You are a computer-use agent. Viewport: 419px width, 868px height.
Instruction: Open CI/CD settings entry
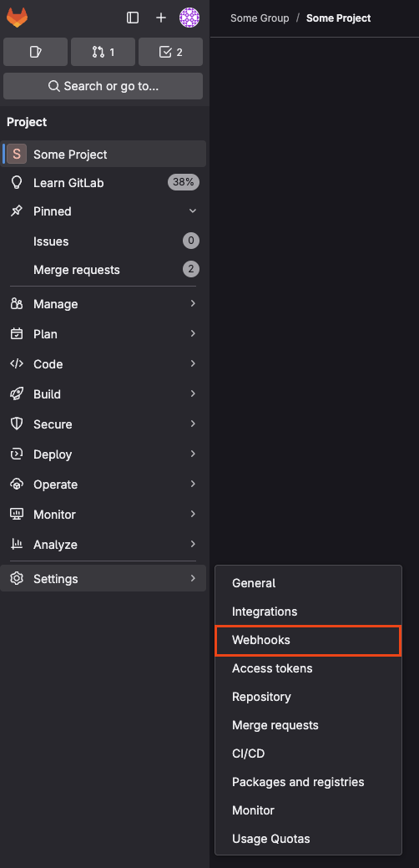[308, 754]
